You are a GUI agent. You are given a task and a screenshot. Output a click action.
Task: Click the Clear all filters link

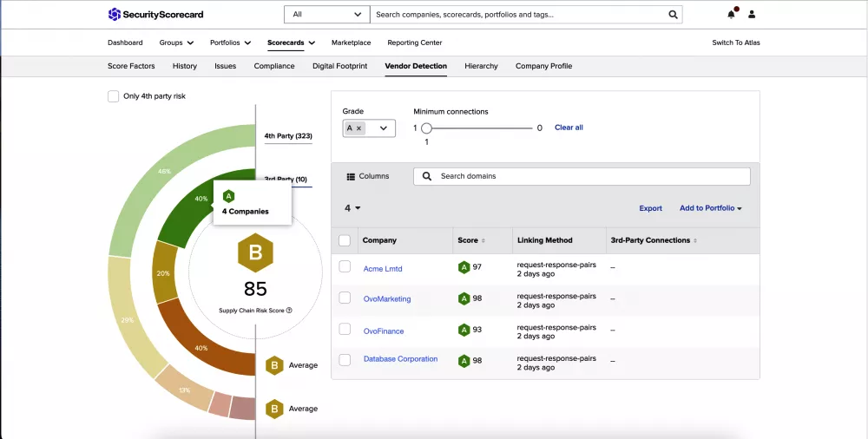569,128
